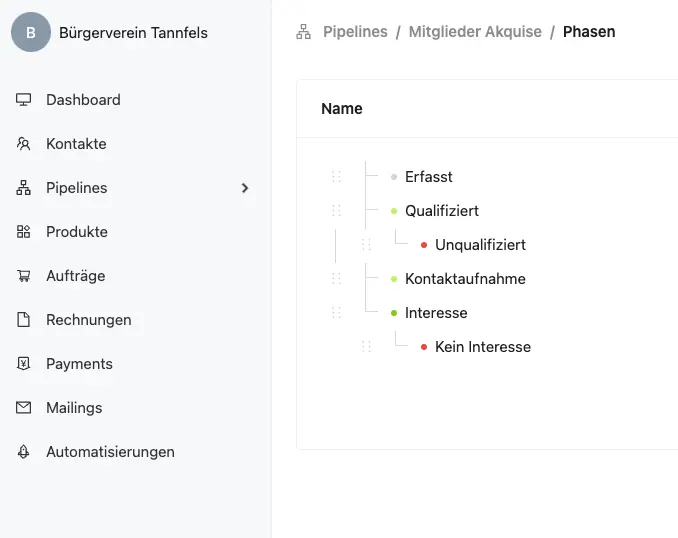Select the Kontaktaufnahme phase row
This screenshot has height=538, width=678.
(465, 279)
